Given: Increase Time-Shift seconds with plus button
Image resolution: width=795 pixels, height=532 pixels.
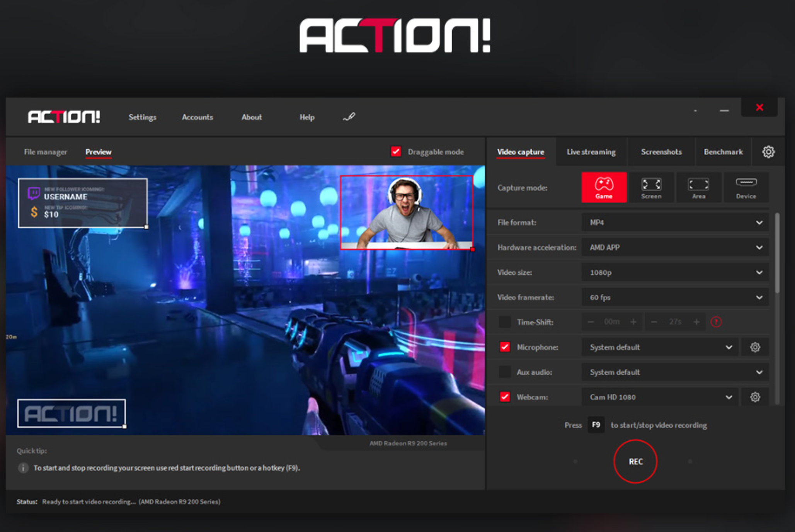Looking at the screenshot, I should (696, 322).
